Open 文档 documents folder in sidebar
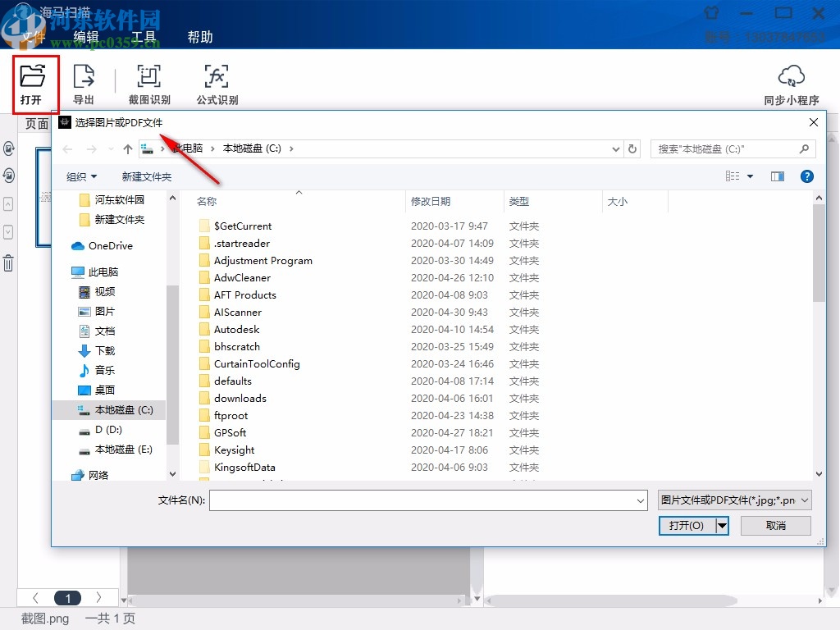The image size is (840, 630). (x=97, y=331)
